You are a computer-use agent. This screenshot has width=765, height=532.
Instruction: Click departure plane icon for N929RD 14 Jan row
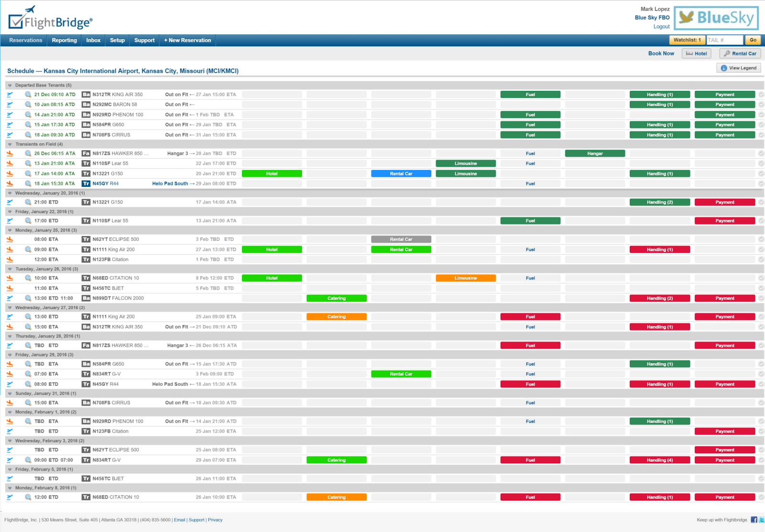[x=10, y=115]
